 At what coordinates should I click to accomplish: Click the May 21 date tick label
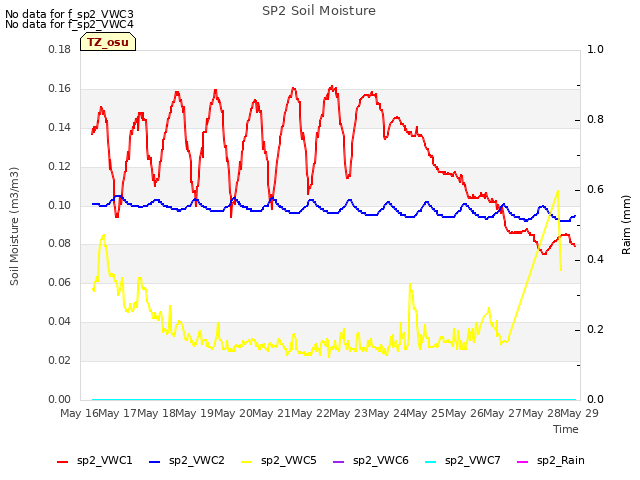point(271,413)
